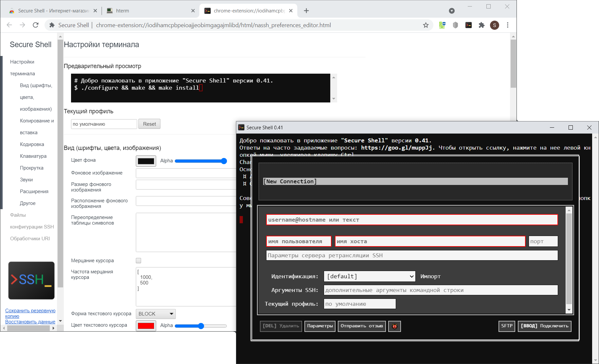
Task: Open Звуки section in sidebar
Action: (x=26, y=180)
